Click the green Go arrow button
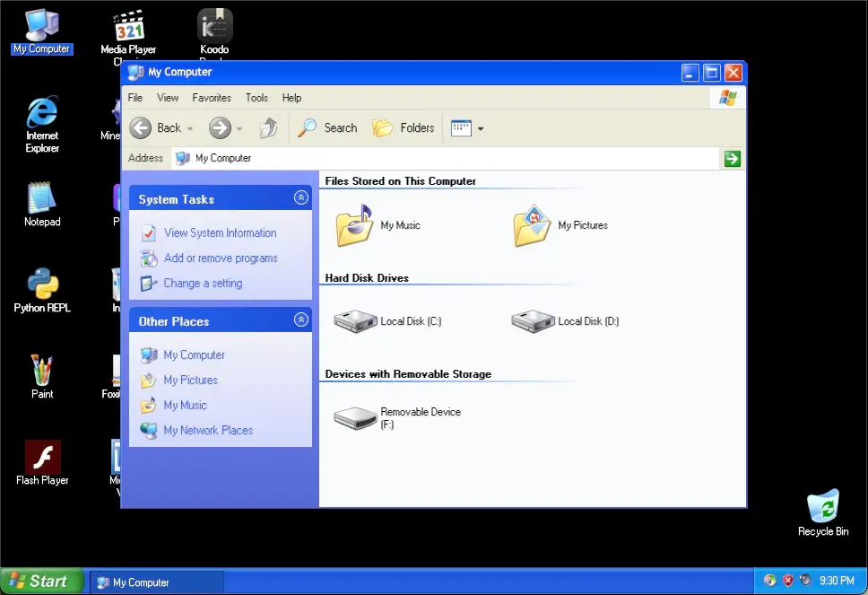Image resolution: width=868 pixels, height=595 pixels. [733, 159]
